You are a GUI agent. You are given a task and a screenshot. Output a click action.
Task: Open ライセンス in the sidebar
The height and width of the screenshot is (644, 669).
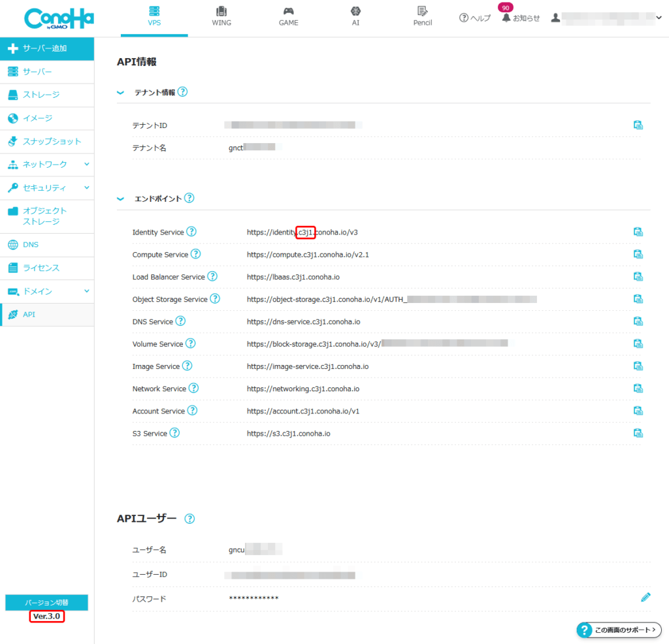(47, 268)
